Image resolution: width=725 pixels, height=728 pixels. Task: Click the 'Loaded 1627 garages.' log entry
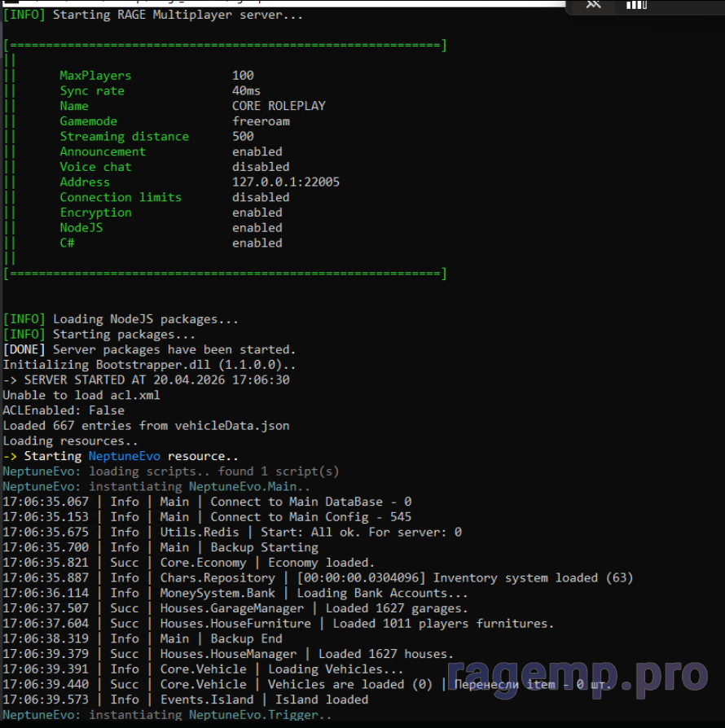point(397,608)
